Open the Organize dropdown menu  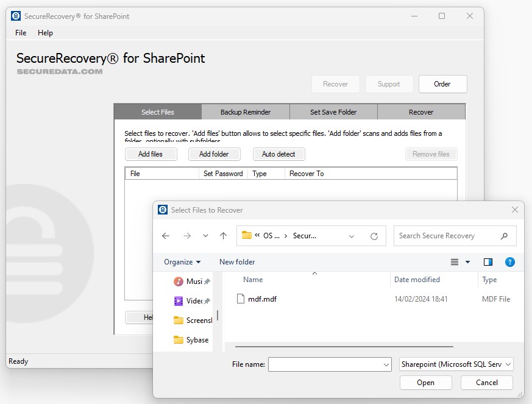[x=182, y=262]
